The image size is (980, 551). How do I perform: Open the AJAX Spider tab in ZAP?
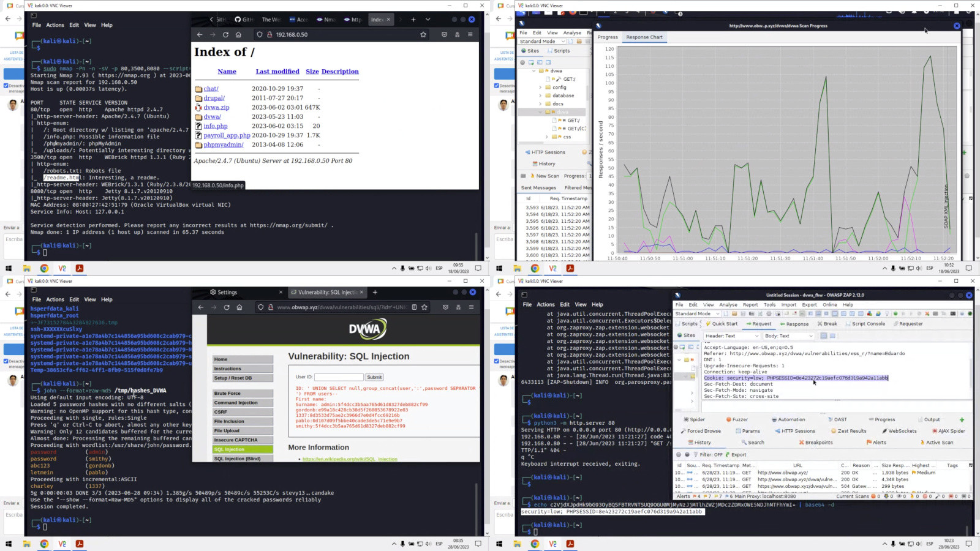pyautogui.click(x=948, y=431)
